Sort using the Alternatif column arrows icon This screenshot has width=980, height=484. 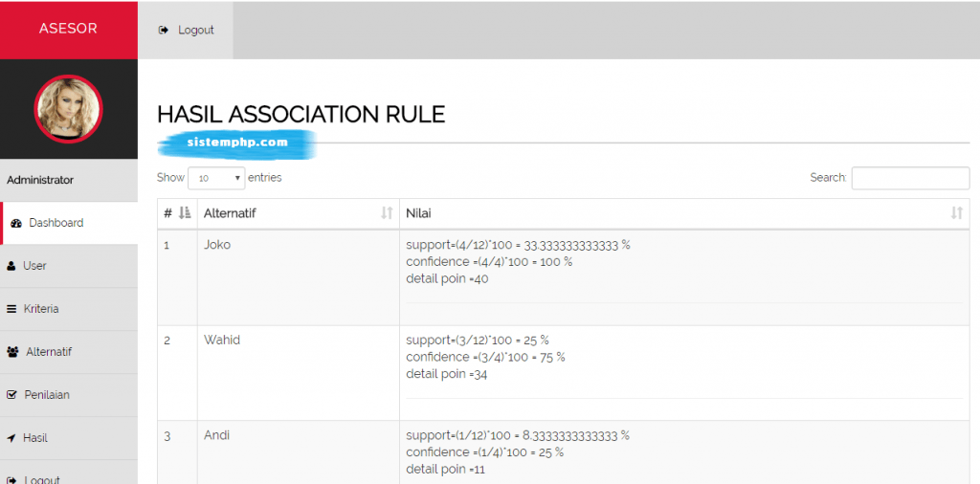click(387, 213)
